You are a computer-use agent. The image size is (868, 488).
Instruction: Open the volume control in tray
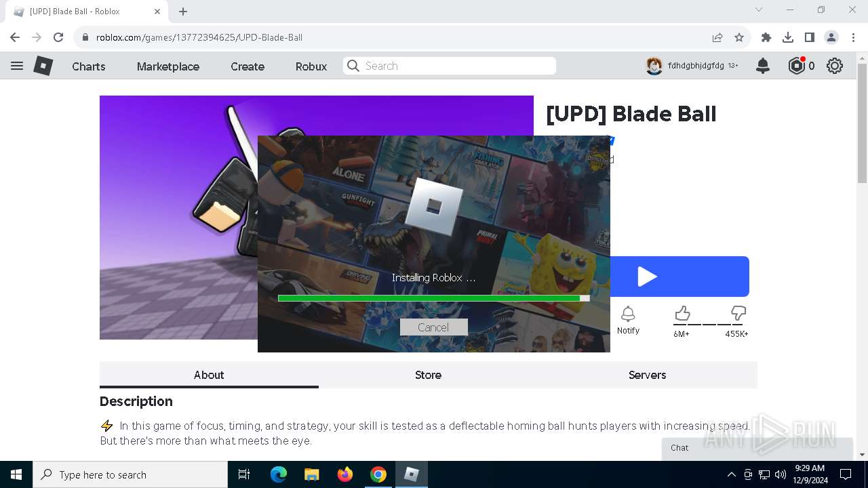(x=781, y=474)
